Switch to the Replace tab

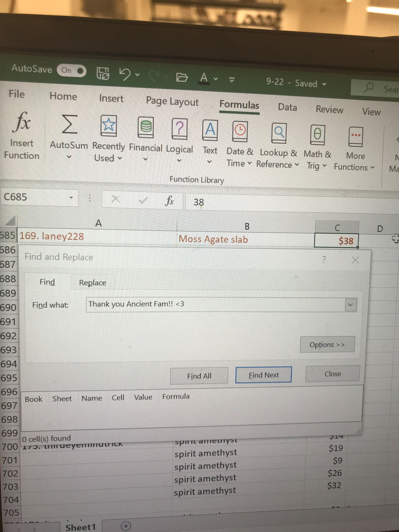point(93,283)
